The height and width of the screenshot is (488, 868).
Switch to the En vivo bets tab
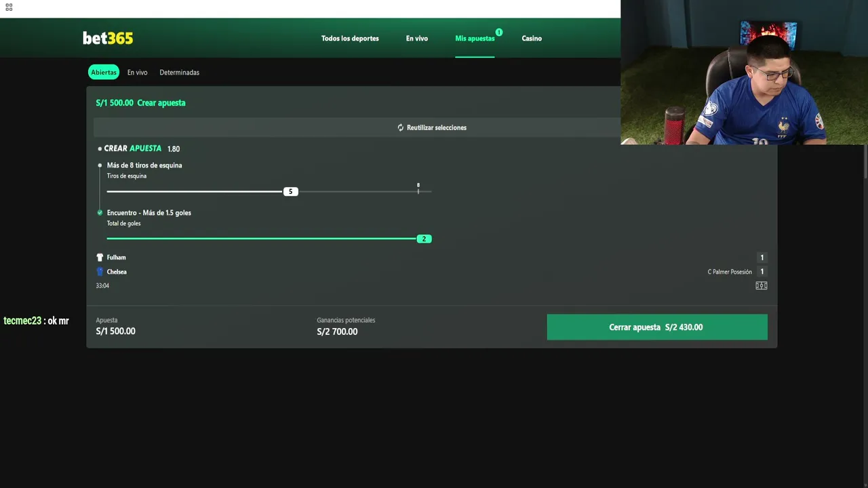pyautogui.click(x=137, y=73)
